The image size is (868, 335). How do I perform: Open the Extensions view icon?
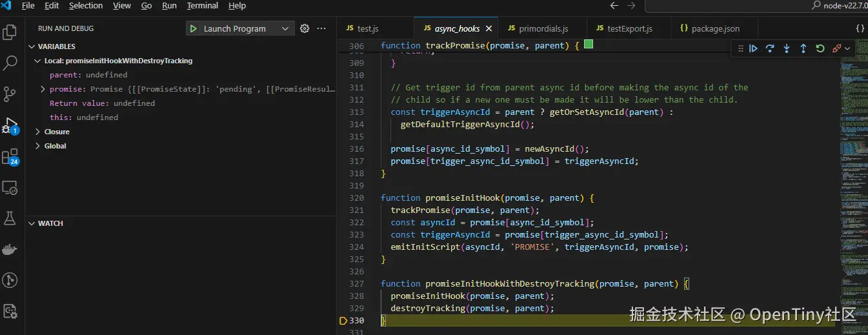pos(10,156)
